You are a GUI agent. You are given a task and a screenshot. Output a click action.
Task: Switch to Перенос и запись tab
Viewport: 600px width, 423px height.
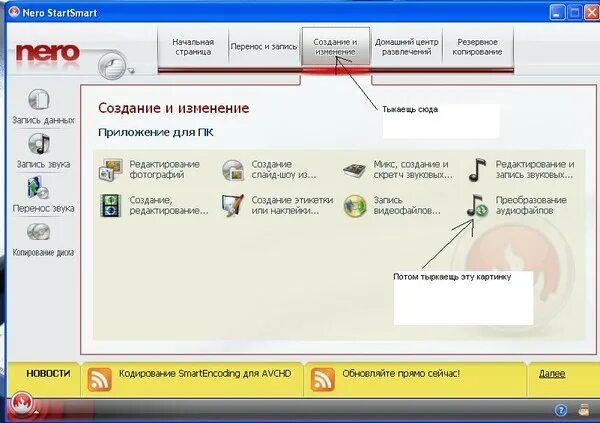pyautogui.click(x=264, y=47)
